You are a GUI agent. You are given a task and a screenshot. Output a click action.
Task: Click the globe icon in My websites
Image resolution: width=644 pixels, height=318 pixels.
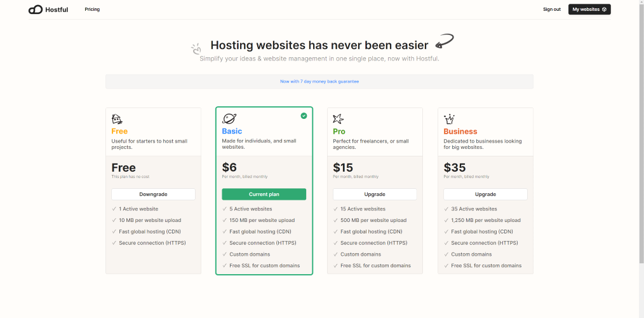point(604,10)
